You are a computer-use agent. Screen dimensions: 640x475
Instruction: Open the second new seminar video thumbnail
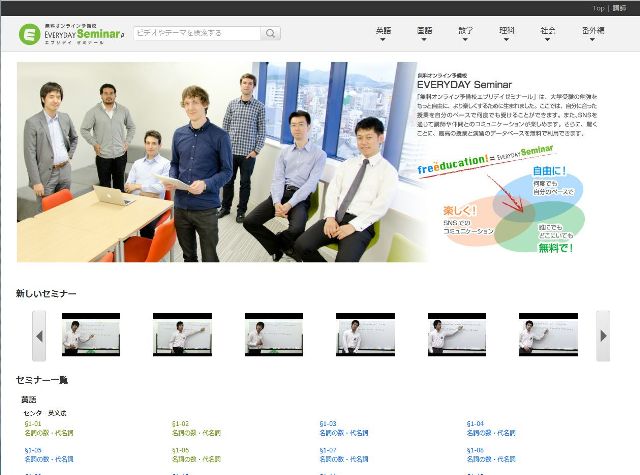(x=182, y=335)
